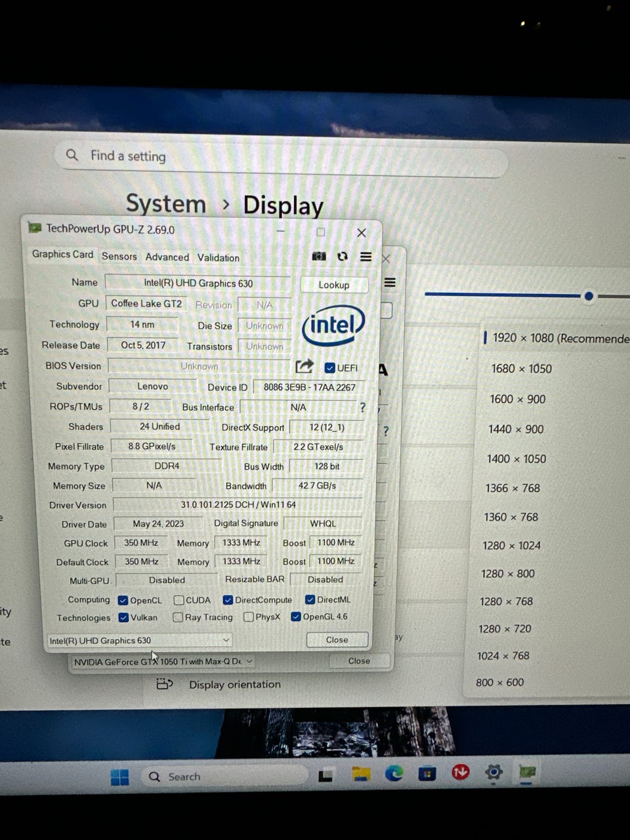The height and width of the screenshot is (840, 630).
Task: Toggle the OpenGL 4.6 checkbox
Action: pyautogui.click(x=296, y=616)
